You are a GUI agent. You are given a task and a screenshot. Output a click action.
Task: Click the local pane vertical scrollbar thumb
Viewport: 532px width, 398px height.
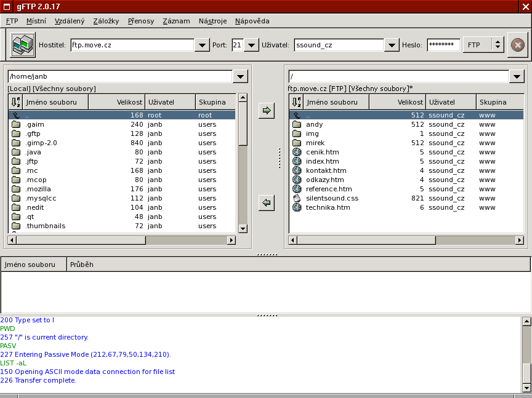point(243,124)
